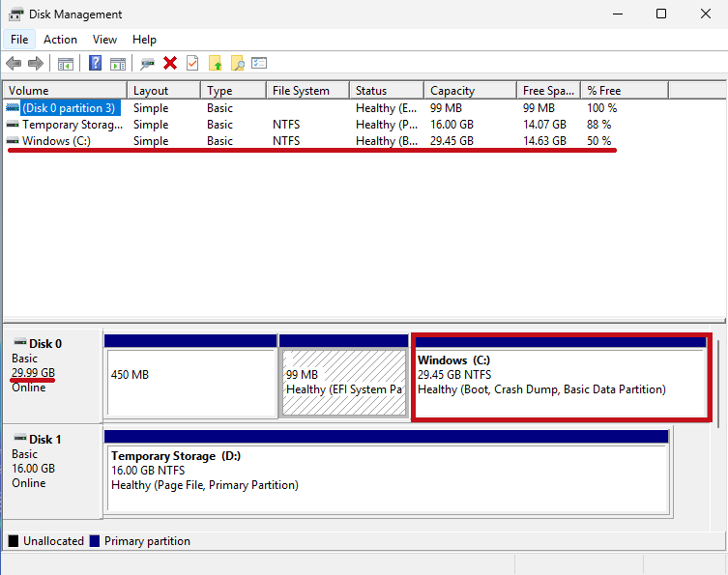Click the Healthy (P... status cell
The width and height of the screenshot is (728, 575).
387,125
